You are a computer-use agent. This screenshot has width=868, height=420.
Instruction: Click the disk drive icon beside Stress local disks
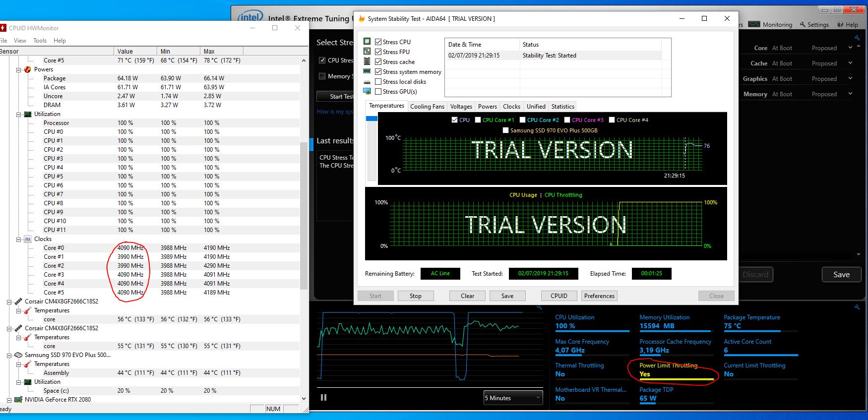click(x=367, y=82)
